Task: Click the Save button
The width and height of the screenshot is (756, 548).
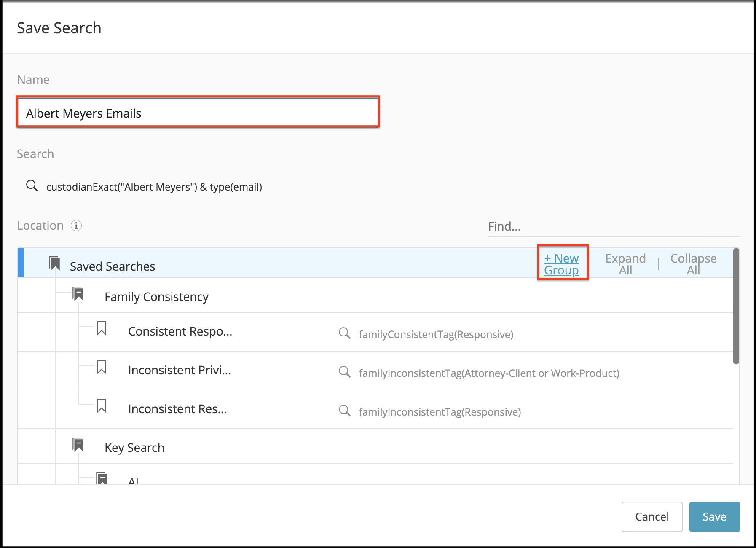Action: coord(714,517)
